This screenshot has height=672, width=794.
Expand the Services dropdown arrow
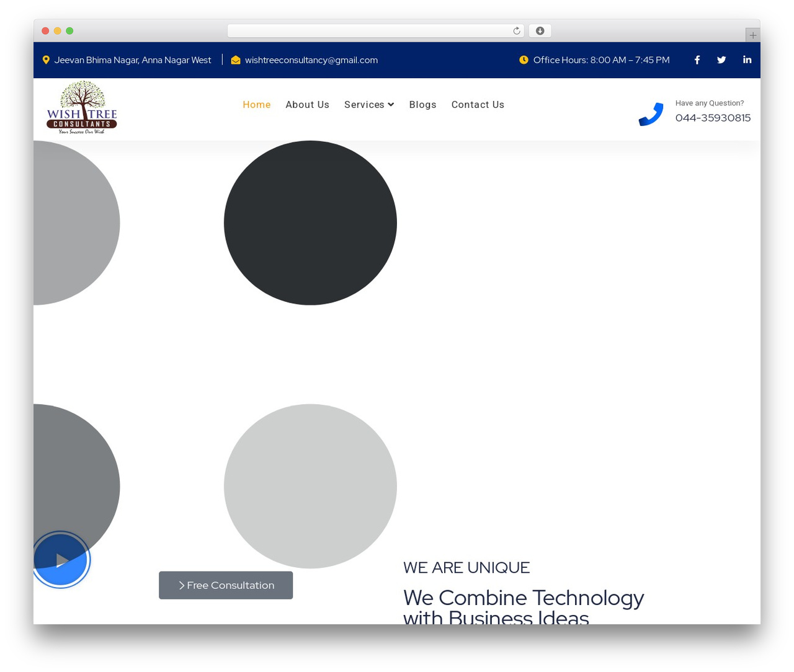point(391,105)
